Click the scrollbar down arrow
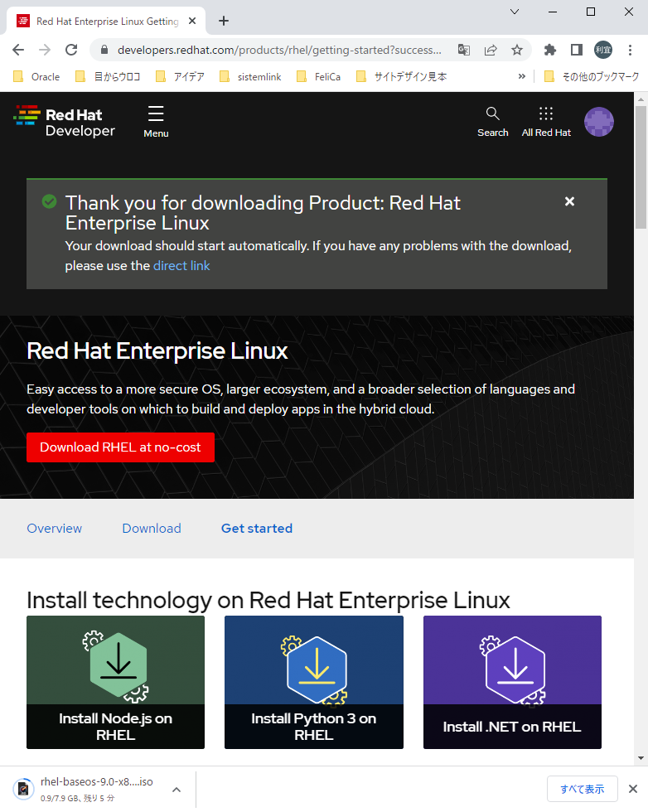The height and width of the screenshot is (812, 648). 641,758
